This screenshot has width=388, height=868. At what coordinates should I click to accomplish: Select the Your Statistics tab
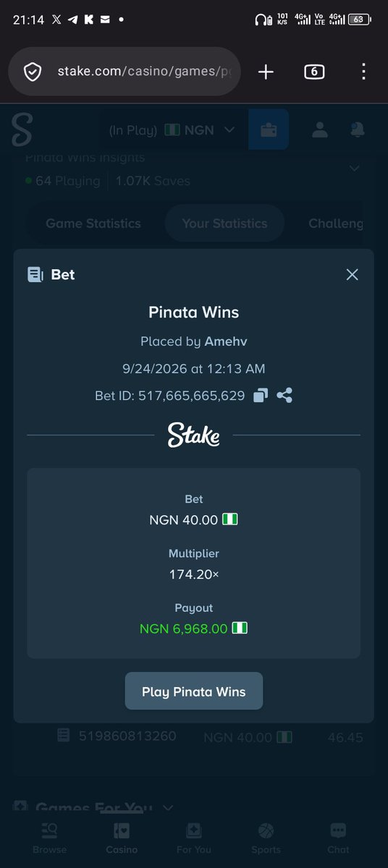coord(224,224)
